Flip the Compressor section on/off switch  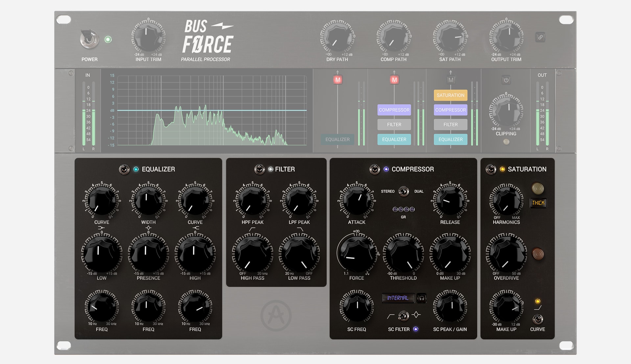click(x=375, y=169)
